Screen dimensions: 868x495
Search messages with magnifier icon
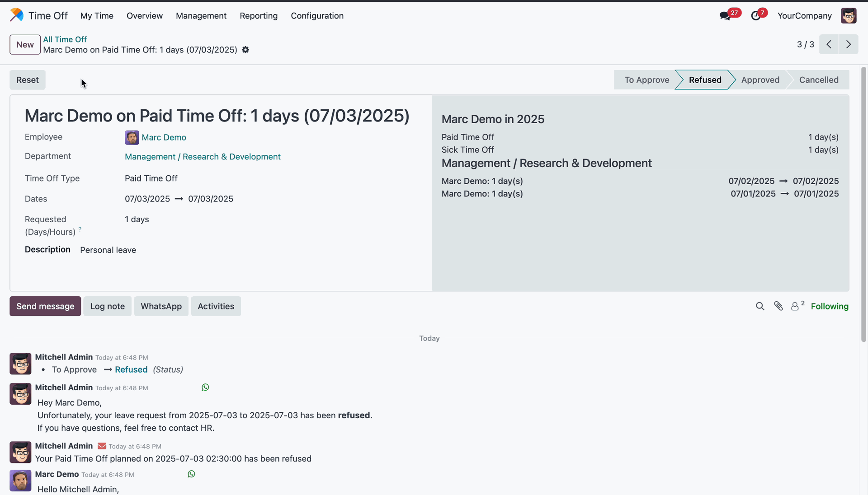[760, 306]
